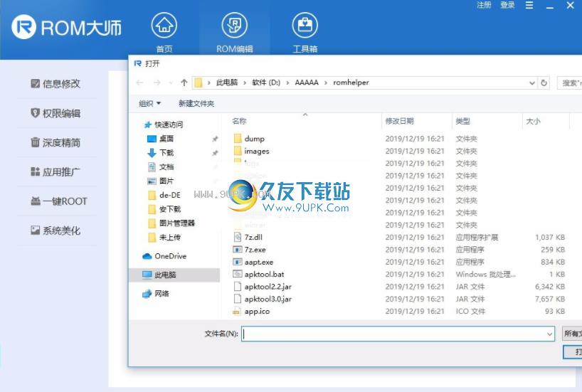Click the search box in dialog
The image size is (582, 392).
click(x=569, y=83)
